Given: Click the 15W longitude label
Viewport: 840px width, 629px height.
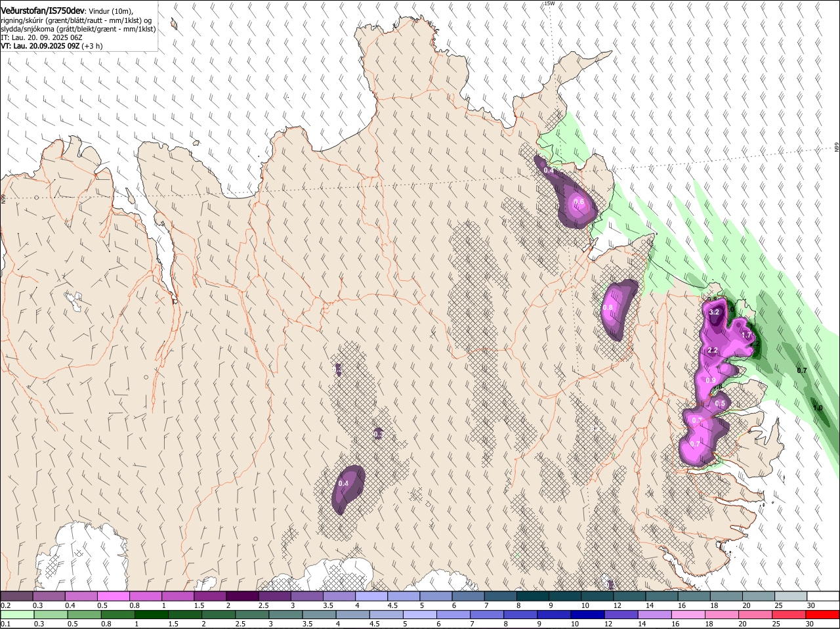Looking at the screenshot, I should coord(550,3).
